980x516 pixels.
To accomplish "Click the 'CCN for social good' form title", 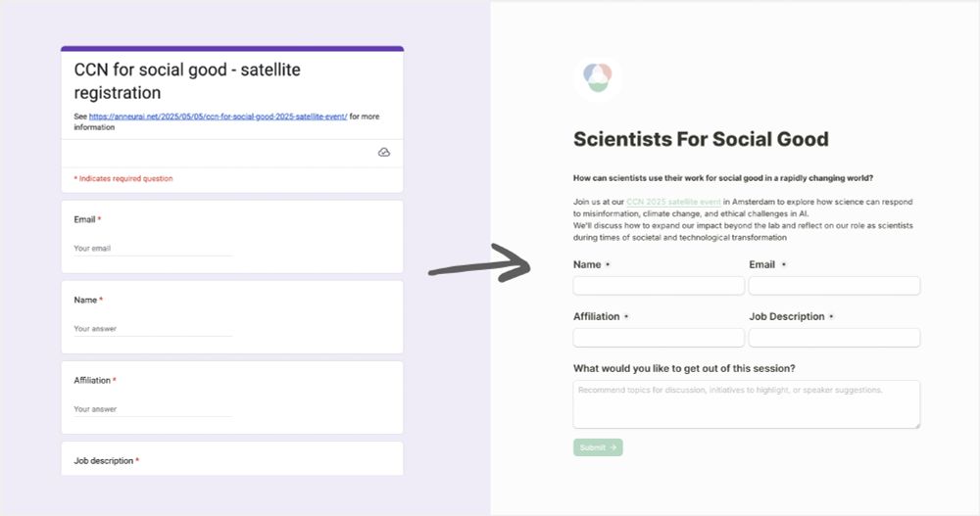I will (x=187, y=81).
